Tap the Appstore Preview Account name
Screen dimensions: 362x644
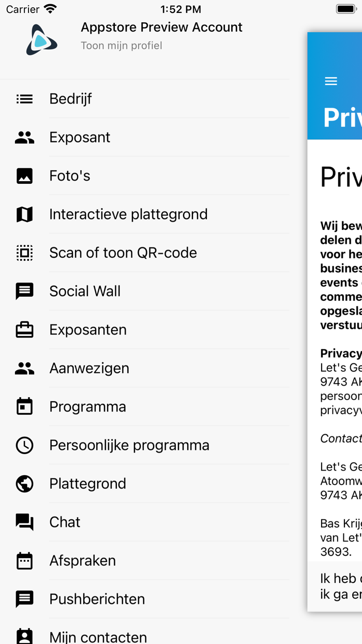tap(161, 27)
